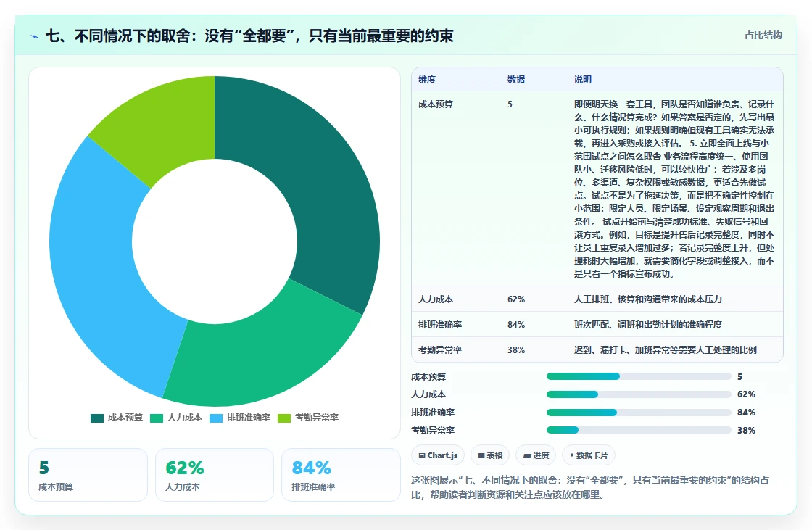This screenshot has width=812, height=530.
Task: Open the 5 成本预算 data card
Action: coord(88,475)
